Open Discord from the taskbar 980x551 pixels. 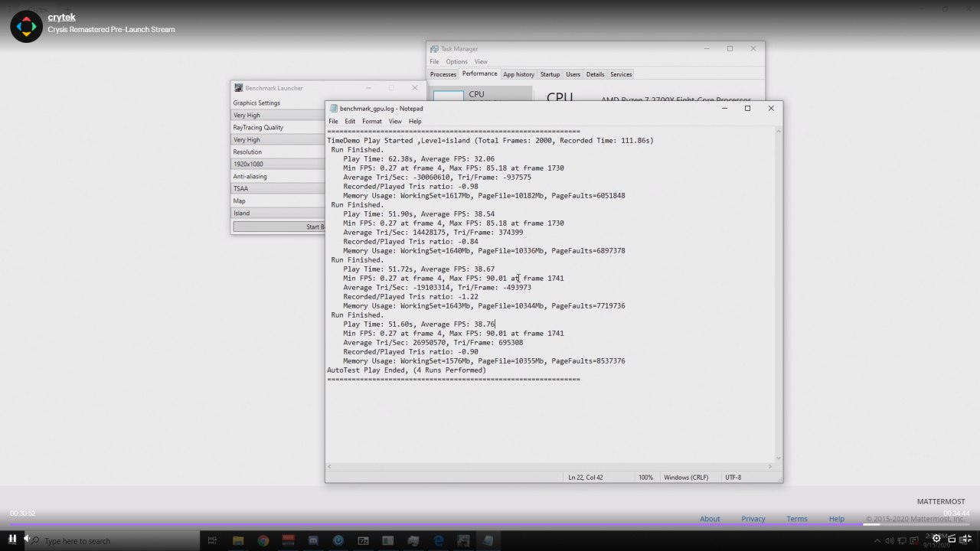click(x=313, y=540)
